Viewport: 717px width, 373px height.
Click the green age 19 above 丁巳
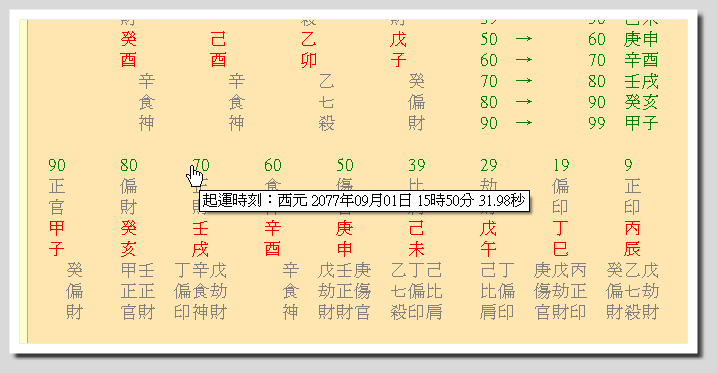pyautogui.click(x=561, y=165)
